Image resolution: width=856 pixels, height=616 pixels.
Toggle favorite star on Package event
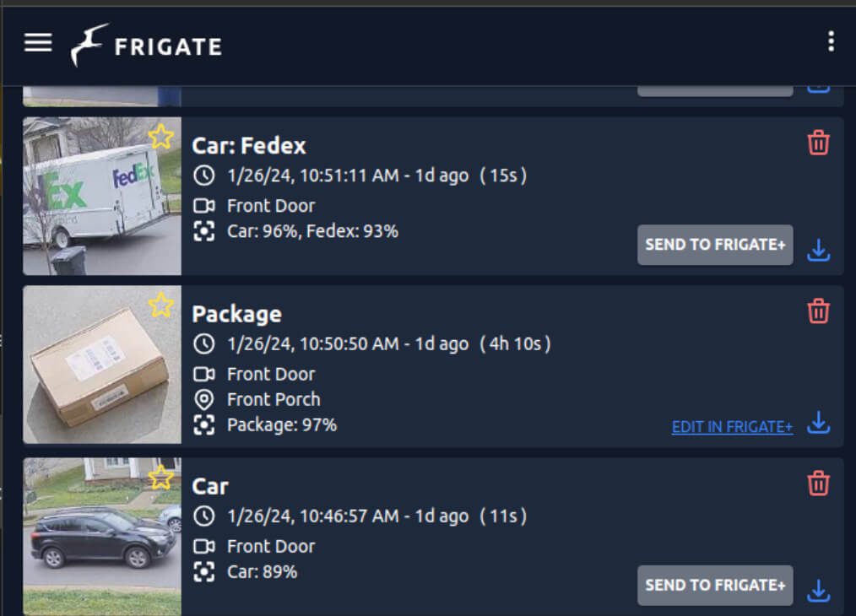[x=160, y=305]
